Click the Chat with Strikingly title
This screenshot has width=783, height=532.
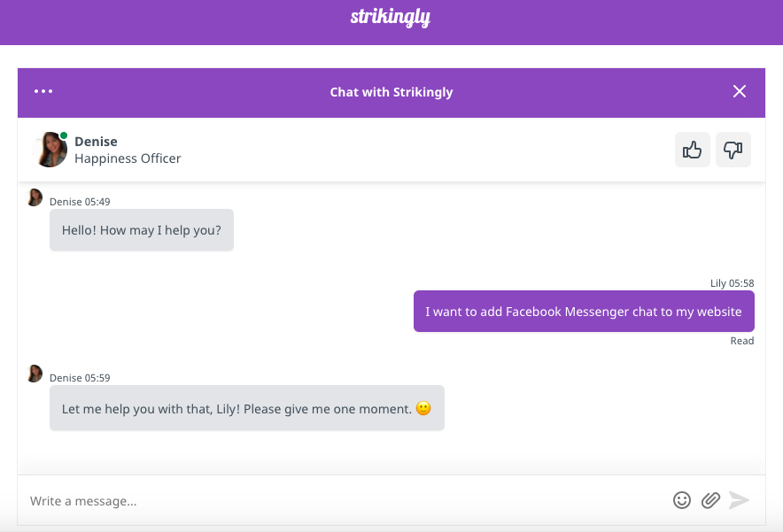point(391,92)
